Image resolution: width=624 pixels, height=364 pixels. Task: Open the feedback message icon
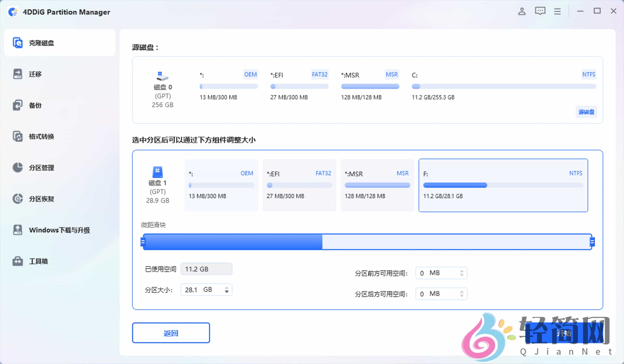(x=540, y=11)
